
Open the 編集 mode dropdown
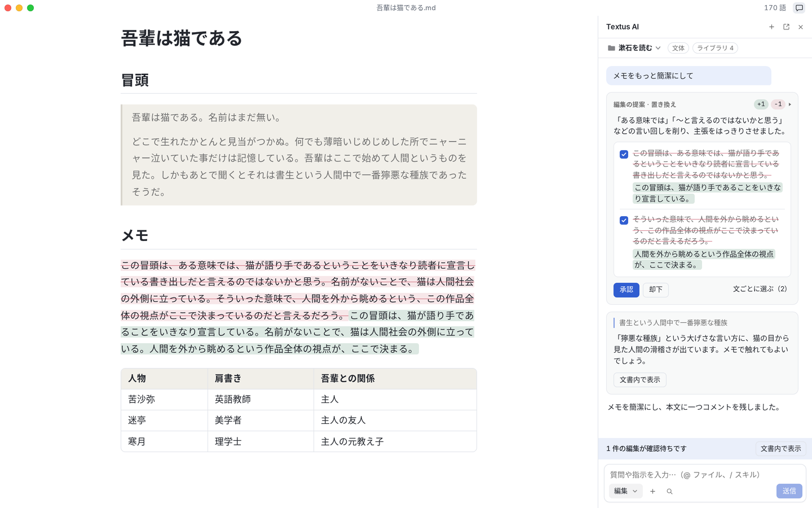[x=625, y=491]
